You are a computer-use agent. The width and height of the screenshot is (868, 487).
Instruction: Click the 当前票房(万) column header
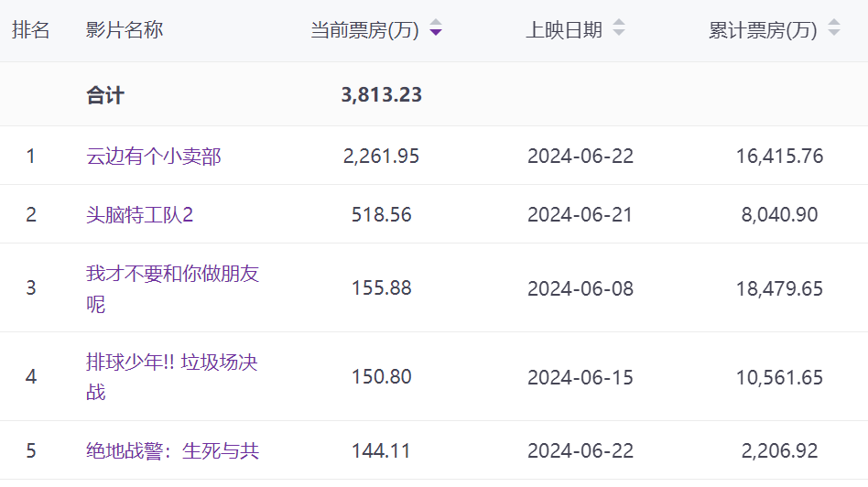(x=364, y=30)
